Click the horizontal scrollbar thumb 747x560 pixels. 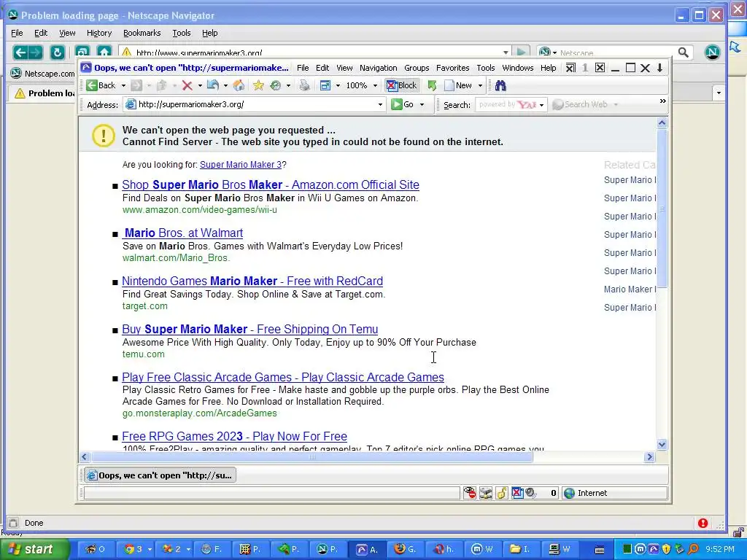pyautogui.click(x=312, y=457)
